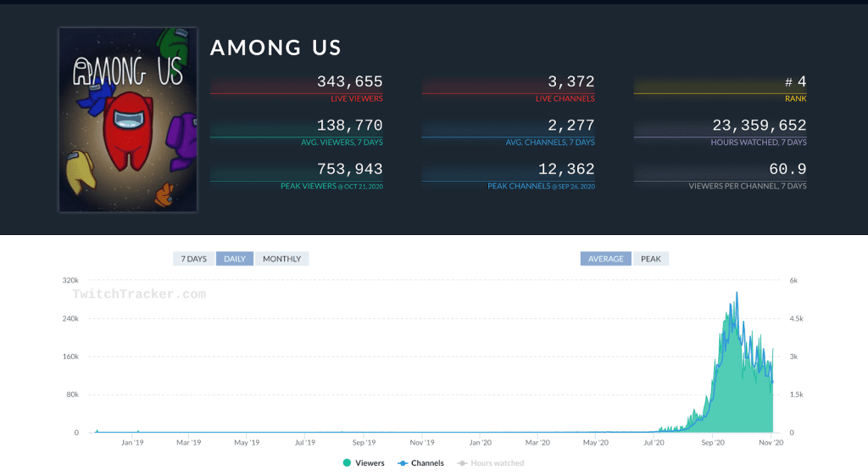The width and height of the screenshot is (868, 476).
Task: Select the AVERAGE data mode
Action: pyautogui.click(x=605, y=259)
